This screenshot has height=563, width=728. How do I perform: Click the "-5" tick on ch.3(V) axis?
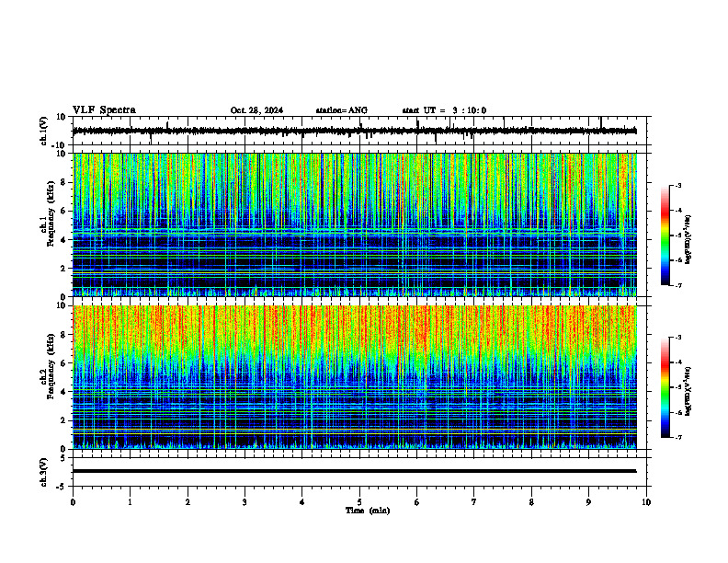[63, 487]
